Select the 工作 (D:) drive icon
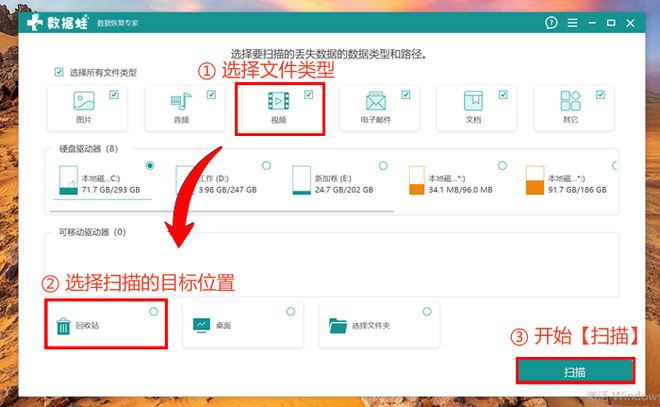 tap(184, 180)
